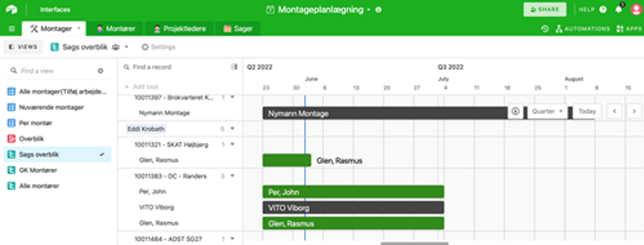Click the red Overblik view icon
The width and height of the screenshot is (644, 245).
tap(11, 138)
